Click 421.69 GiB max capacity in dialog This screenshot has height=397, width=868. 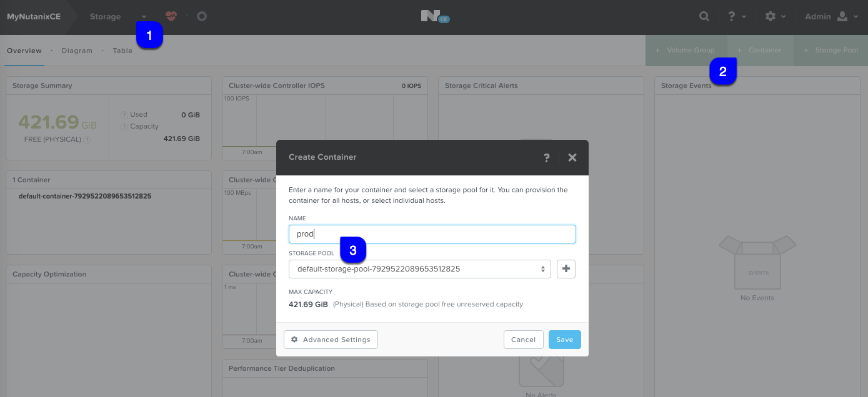click(x=308, y=305)
